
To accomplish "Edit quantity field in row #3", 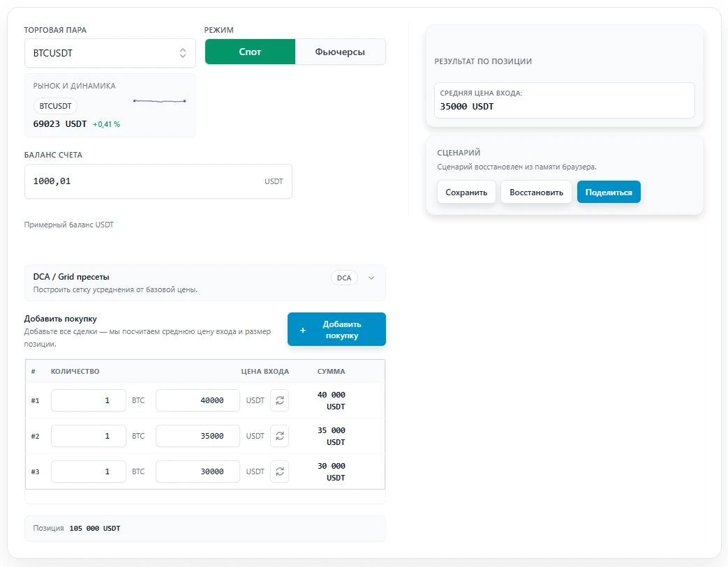I will point(89,471).
